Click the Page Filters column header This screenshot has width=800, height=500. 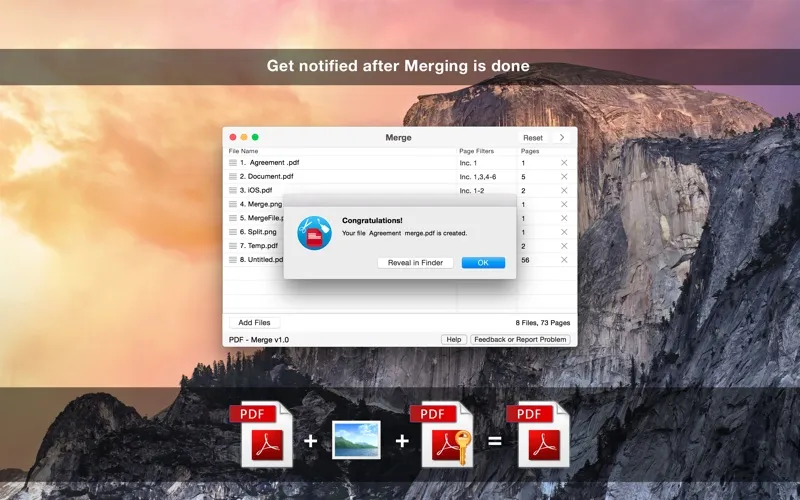click(x=476, y=151)
